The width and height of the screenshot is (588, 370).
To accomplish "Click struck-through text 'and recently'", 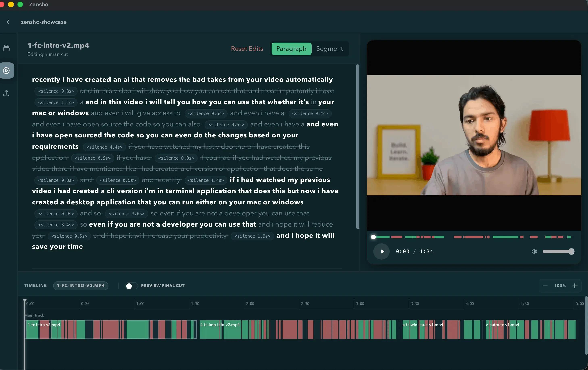I will [161, 180].
